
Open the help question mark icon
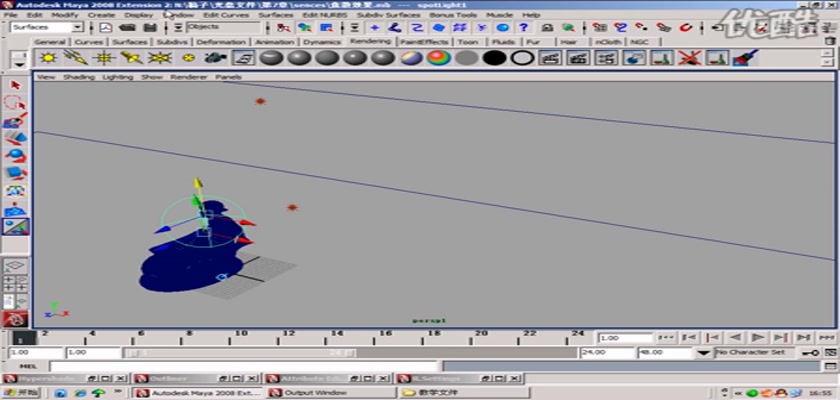tap(524, 27)
